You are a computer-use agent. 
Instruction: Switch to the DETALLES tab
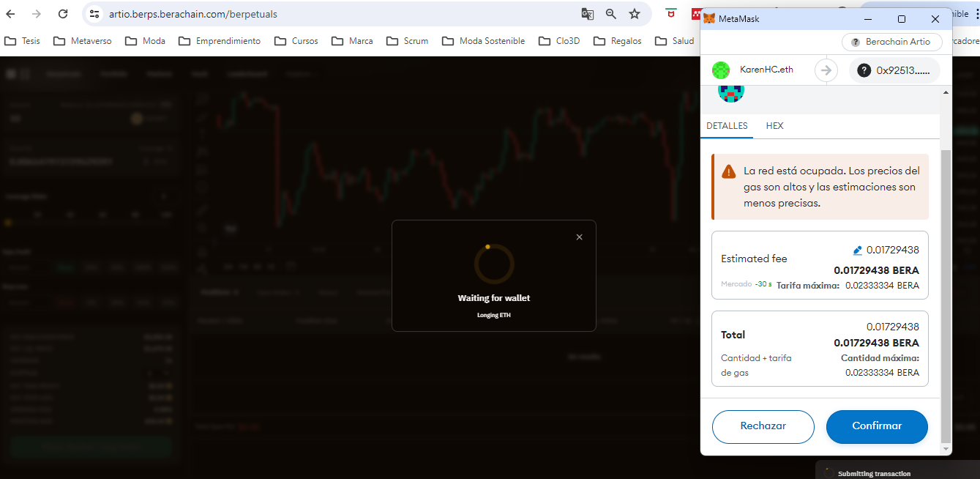pos(727,126)
